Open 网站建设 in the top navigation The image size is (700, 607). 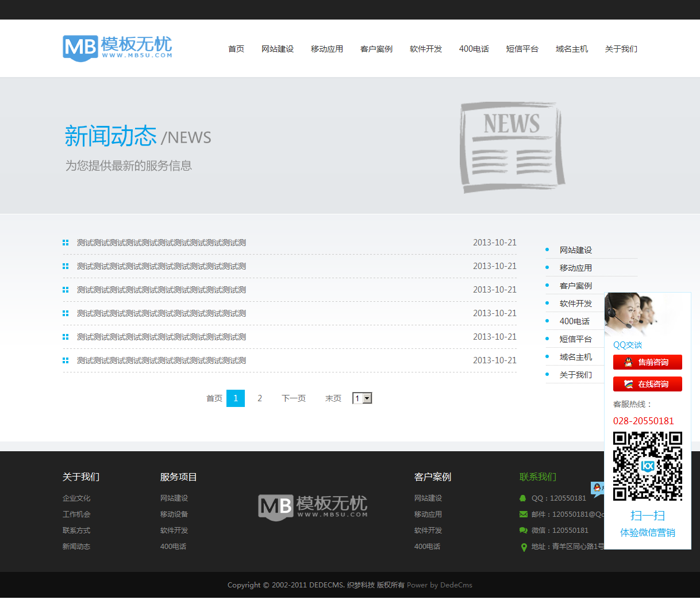click(x=278, y=49)
